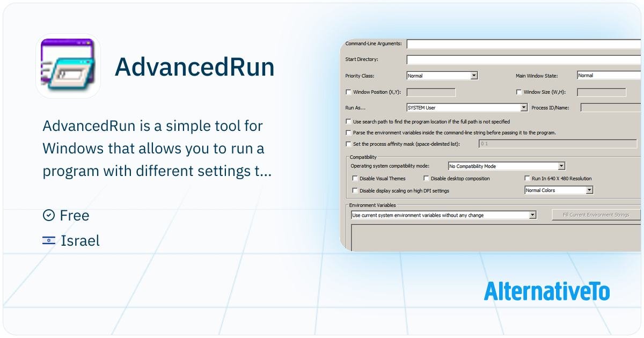Click the 'Israel' country text
This screenshot has height=338, width=644.
point(80,241)
